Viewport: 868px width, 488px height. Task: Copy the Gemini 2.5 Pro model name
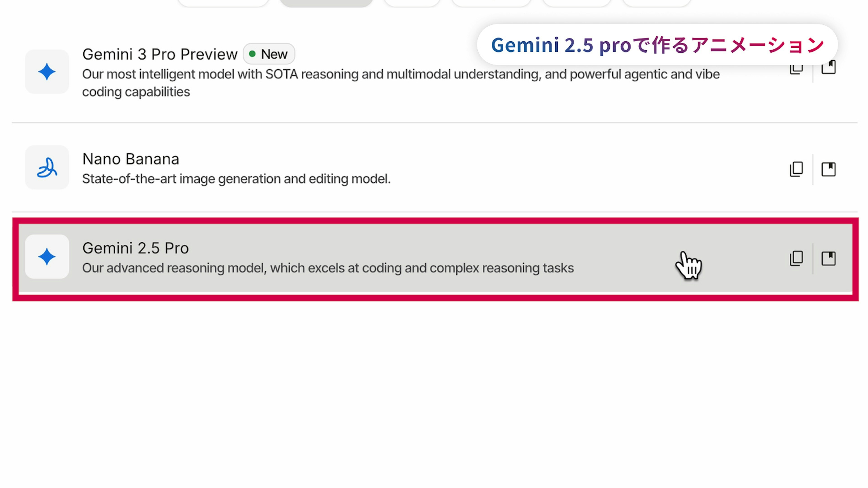[x=796, y=258]
